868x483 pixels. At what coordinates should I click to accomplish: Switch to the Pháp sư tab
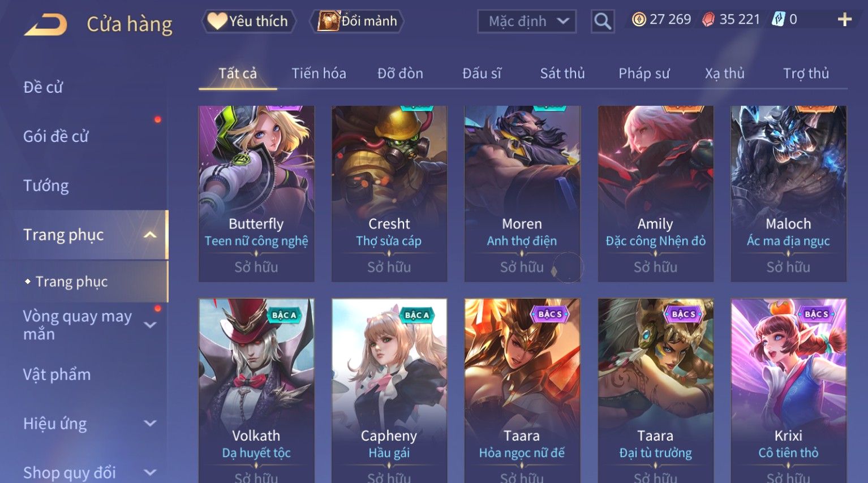click(x=644, y=74)
